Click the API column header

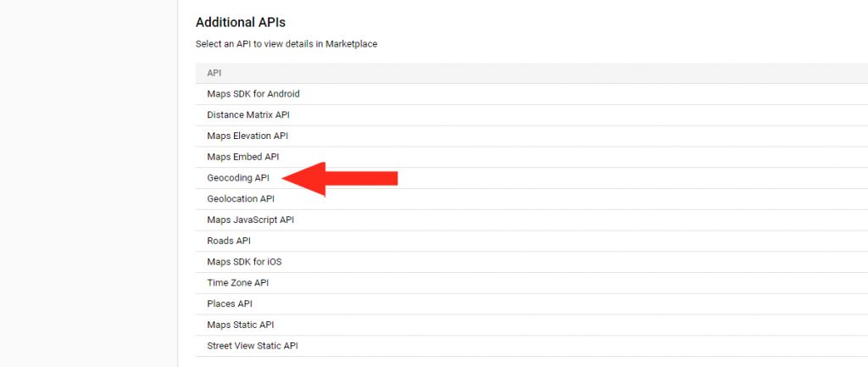[214, 73]
